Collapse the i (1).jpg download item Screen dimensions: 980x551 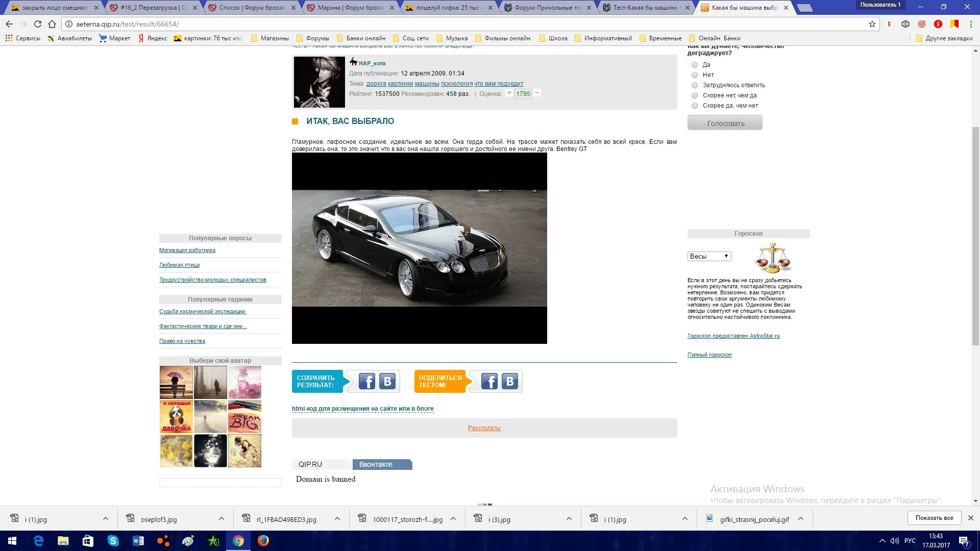point(106,518)
